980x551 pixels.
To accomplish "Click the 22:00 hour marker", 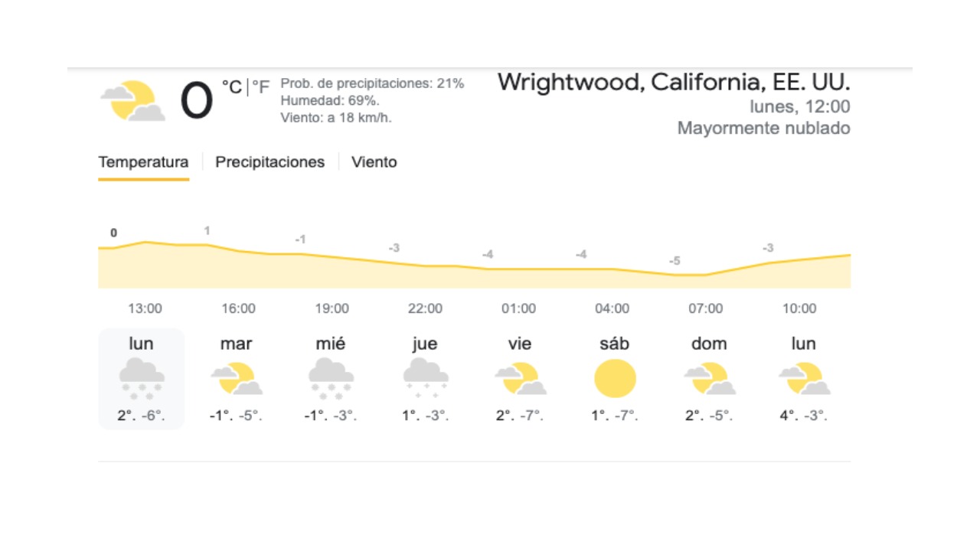I will click(425, 308).
